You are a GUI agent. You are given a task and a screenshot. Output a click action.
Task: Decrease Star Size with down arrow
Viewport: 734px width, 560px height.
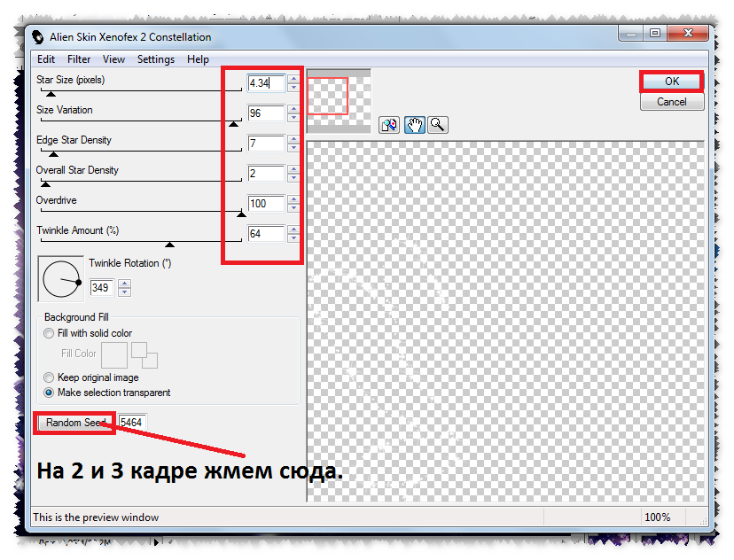tap(293, 88)
